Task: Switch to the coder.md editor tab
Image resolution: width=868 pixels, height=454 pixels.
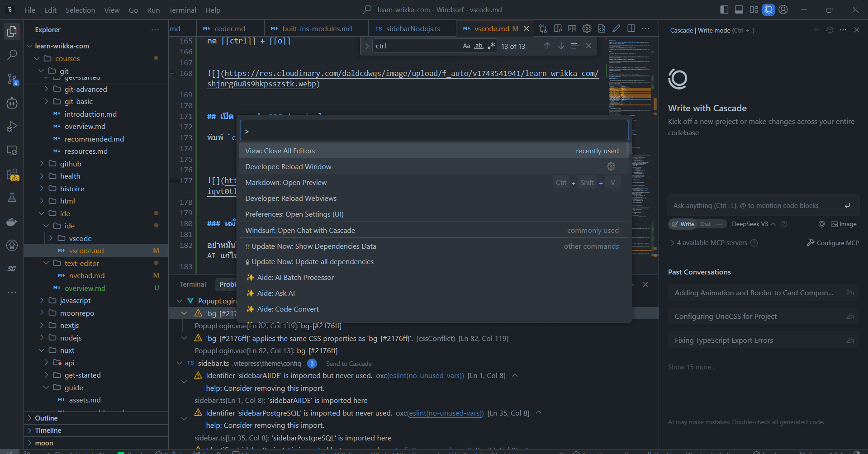Action: pyautogui.click(x=230, y=28)
